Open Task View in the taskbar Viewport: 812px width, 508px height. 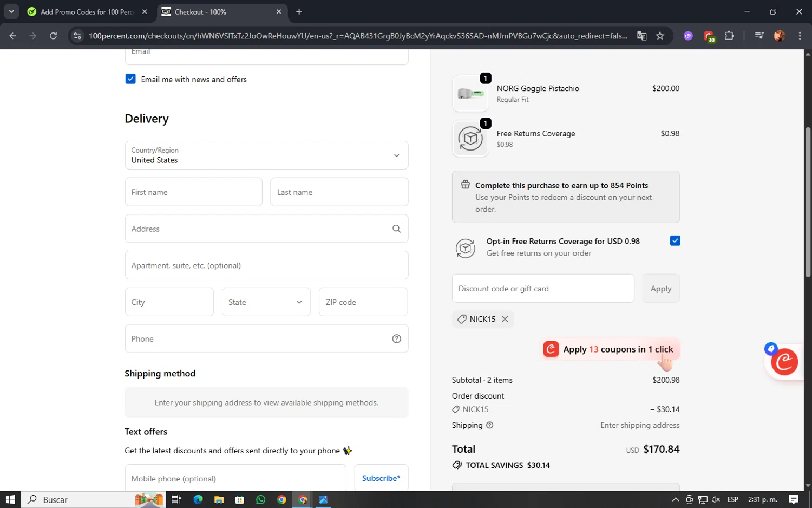(176, 499)
